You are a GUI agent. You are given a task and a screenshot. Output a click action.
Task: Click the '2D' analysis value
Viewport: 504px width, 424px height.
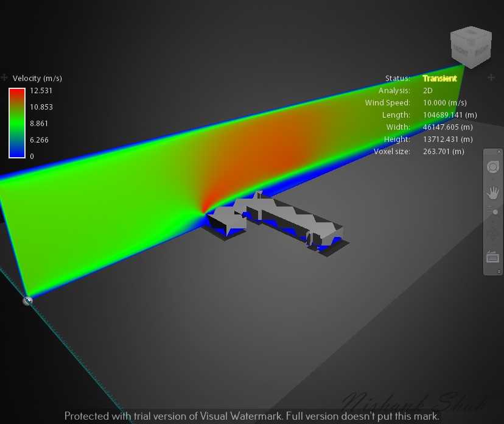pos(428,91)
